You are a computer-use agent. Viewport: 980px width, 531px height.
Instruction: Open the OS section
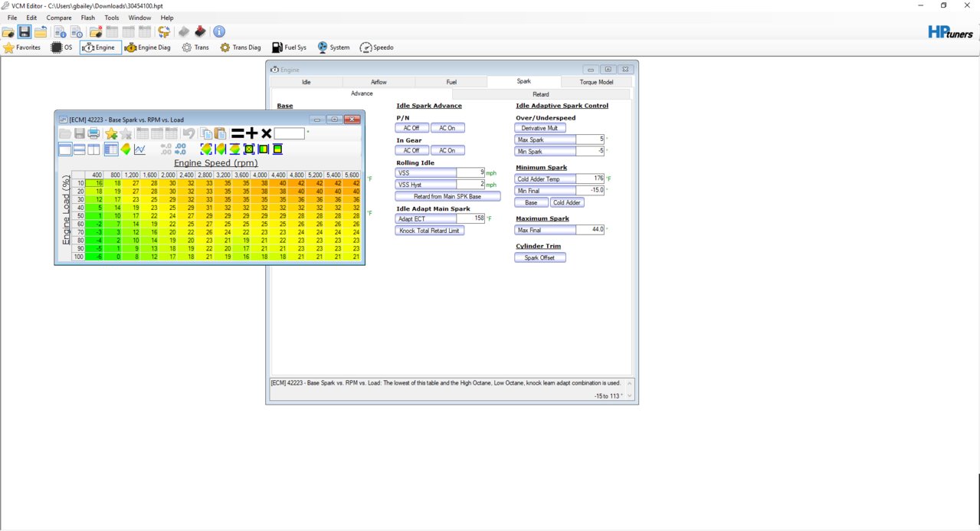[x=62, y=48]
